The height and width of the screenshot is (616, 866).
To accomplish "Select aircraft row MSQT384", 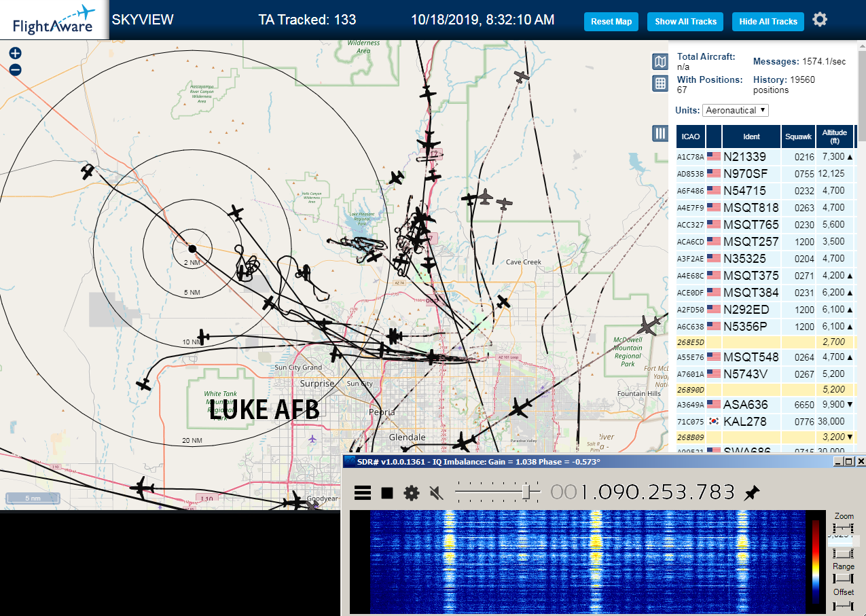I will point(765,293).
